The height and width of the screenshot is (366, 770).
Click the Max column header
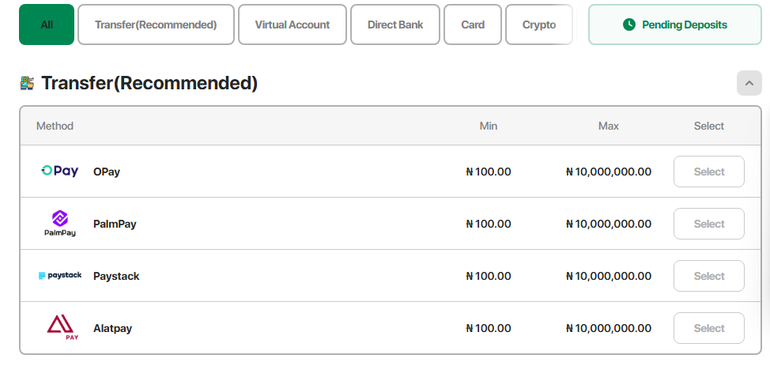(x=608, y=126)
